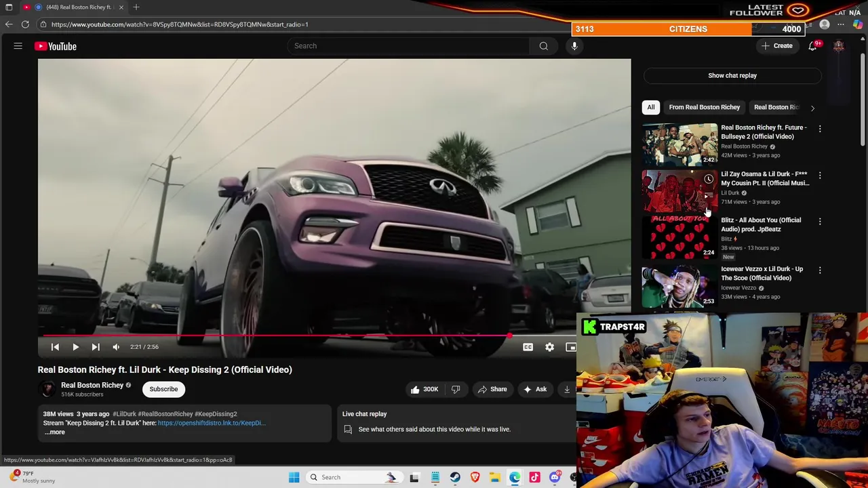Select the cut-off Real Boston Richey chip
Screen dimensions: 868x488
coord(776,107)
